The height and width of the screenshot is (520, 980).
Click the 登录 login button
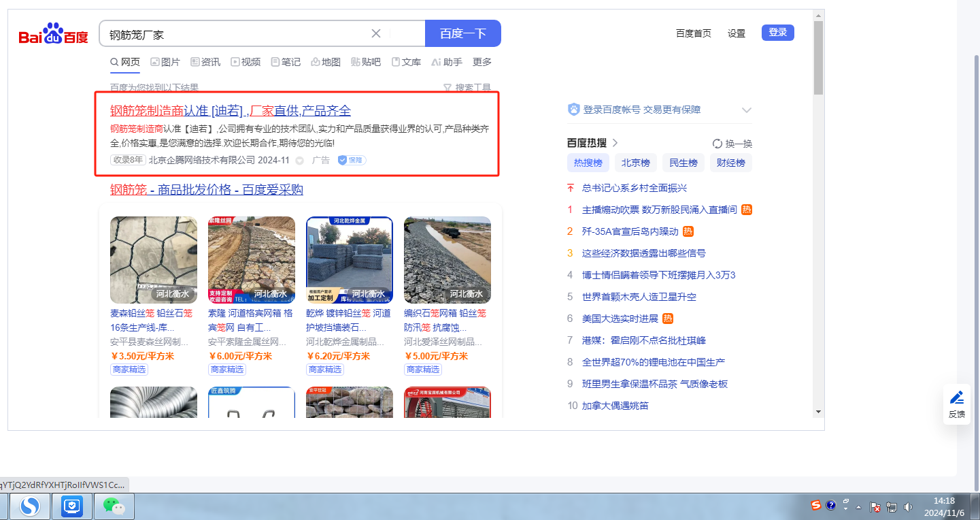778,33
